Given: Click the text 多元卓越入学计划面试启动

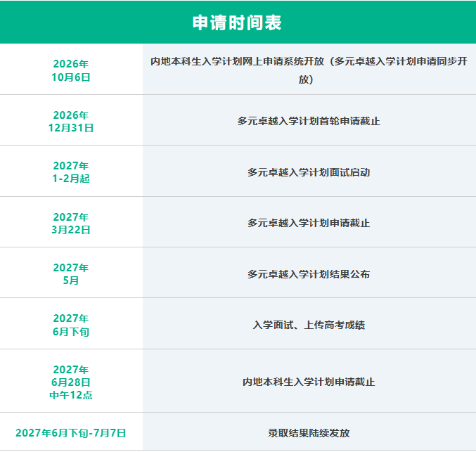Looking at the screenshot, I should tap(309, 172).
